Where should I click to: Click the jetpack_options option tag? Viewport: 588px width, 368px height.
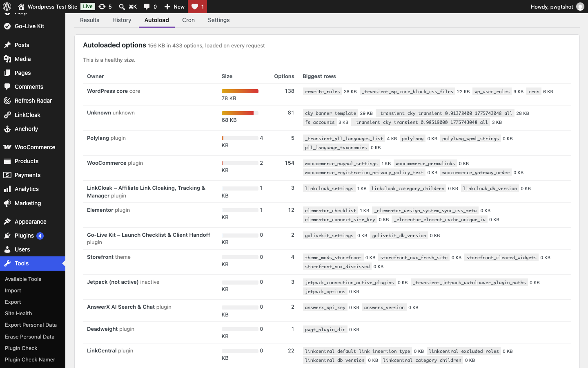pyautogui.click(x=325, y=292)
